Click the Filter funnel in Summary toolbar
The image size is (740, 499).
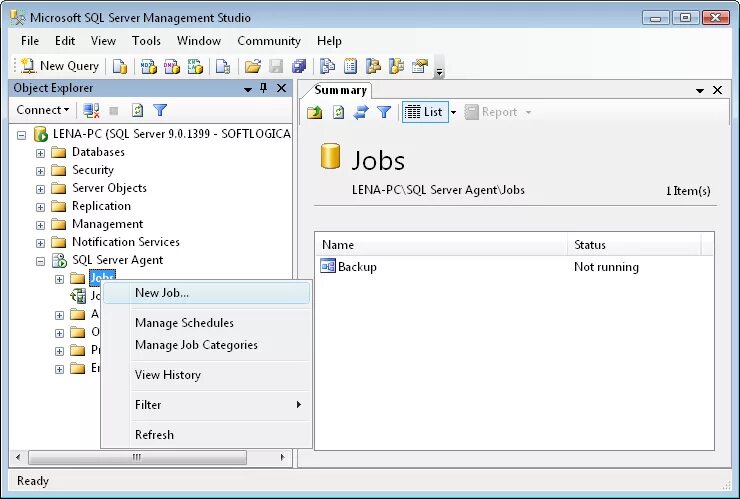tap(384, 112)
